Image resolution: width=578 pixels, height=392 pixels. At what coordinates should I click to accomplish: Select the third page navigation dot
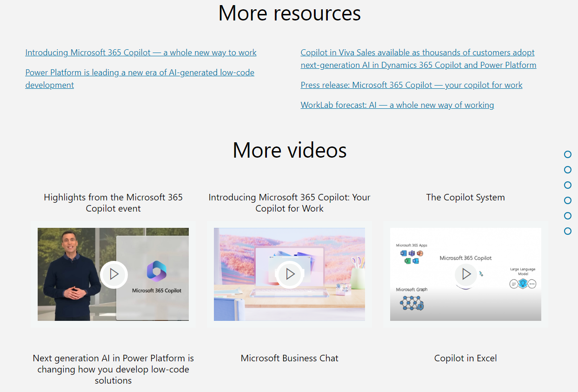pos(567,185)
